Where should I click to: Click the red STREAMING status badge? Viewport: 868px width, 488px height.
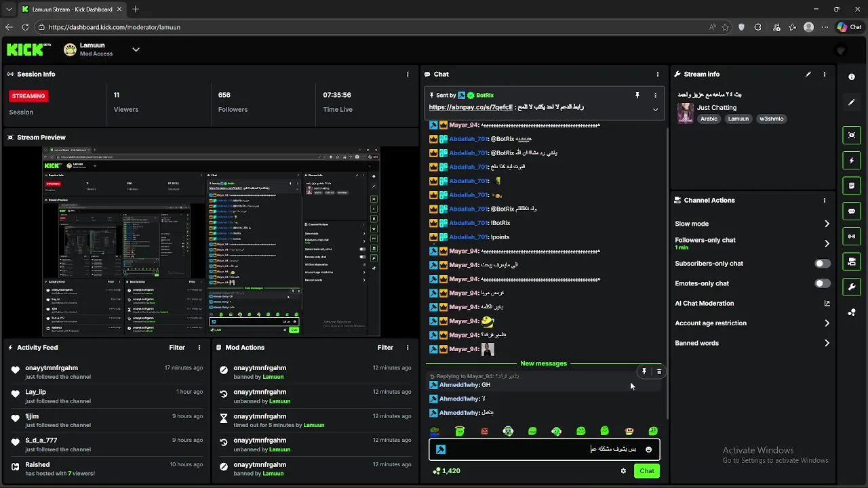click(28, 96)
